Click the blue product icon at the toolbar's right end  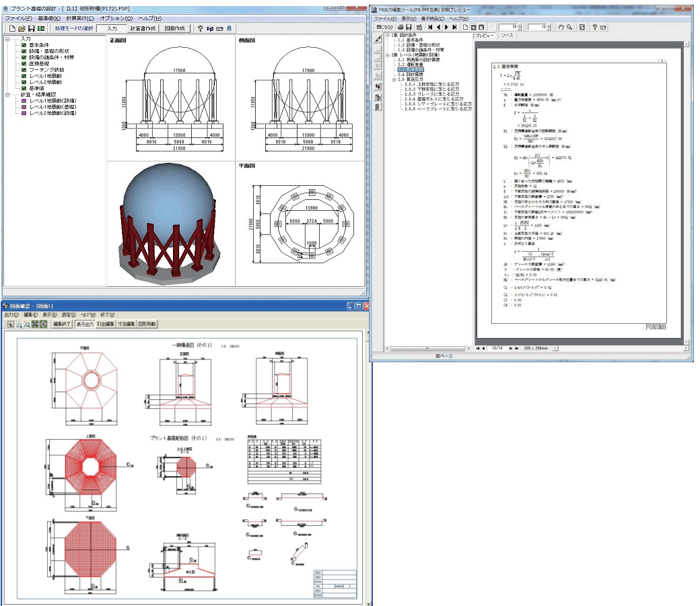(x=229, y=28)
